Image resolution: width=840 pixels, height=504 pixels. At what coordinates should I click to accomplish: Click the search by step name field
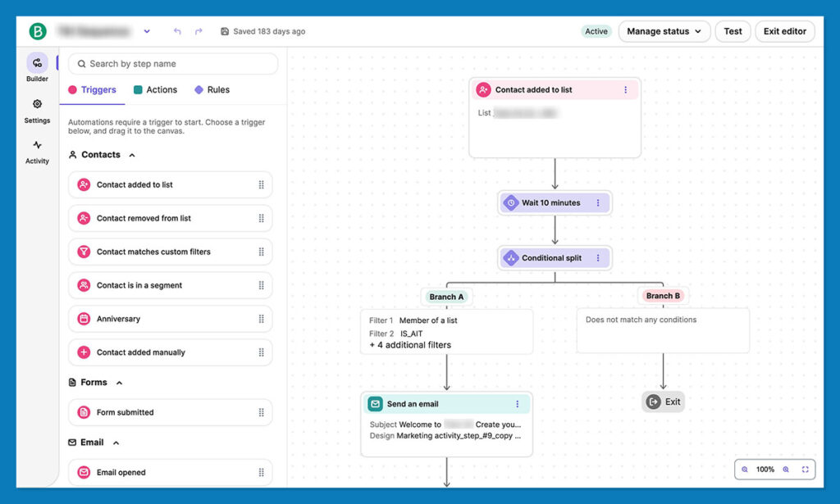(172, 63)
